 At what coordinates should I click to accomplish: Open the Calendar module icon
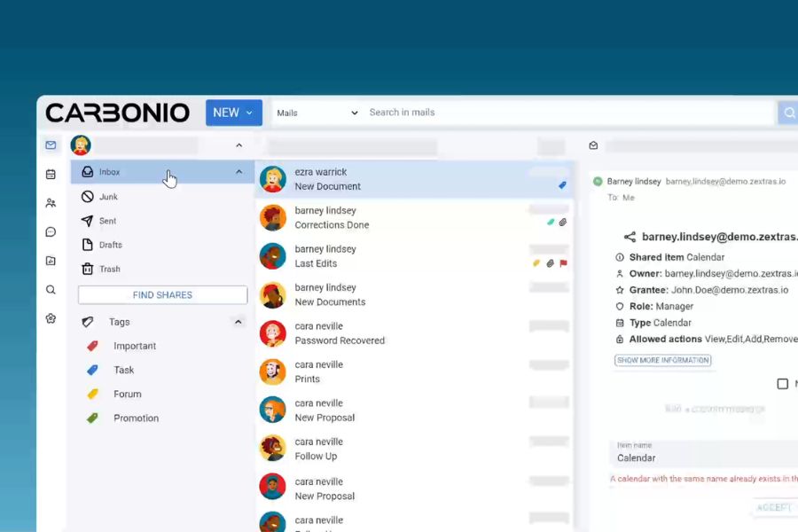point(51,174)
